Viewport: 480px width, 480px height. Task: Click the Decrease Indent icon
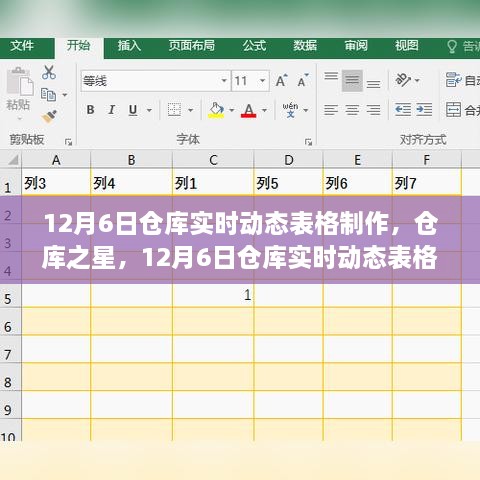[403, 109]
